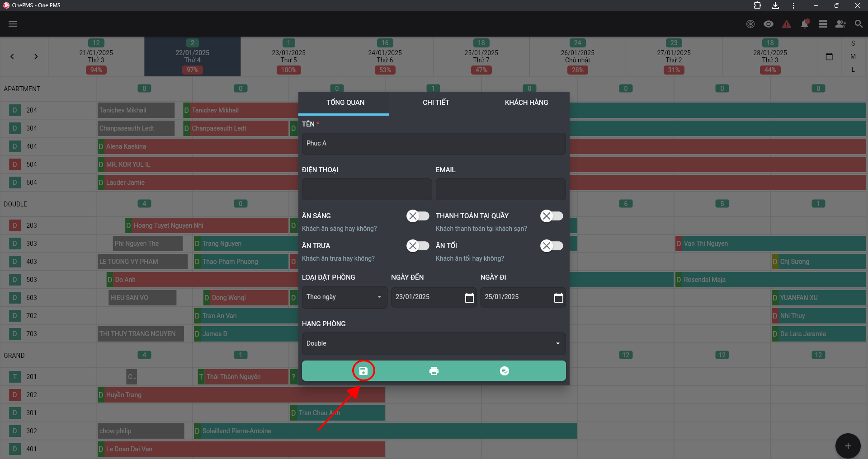This screenshot has width=868, height=459.
Task: Expand the Loại đặt phòng dropdown
Action: (344, 297)
